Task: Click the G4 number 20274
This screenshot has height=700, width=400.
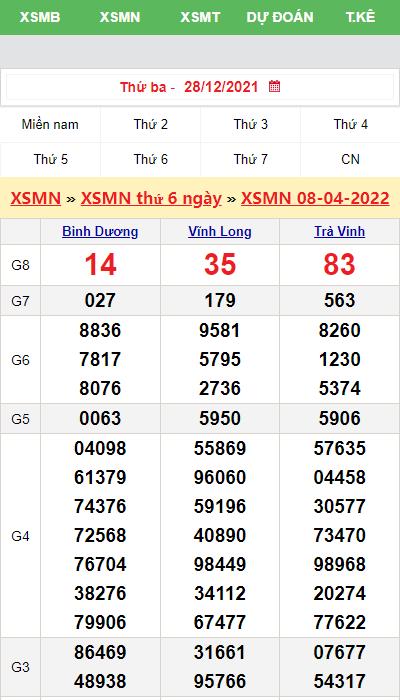Action: (x=339, y=593)
